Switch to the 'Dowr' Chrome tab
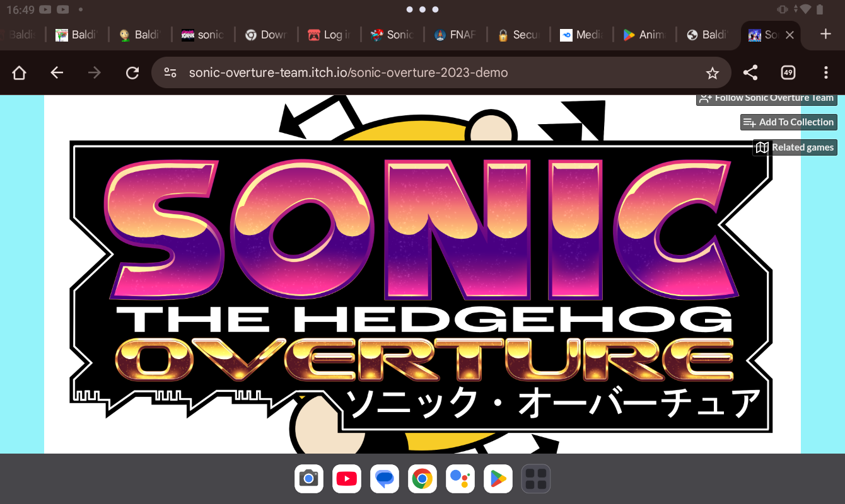 click(265, 35)
